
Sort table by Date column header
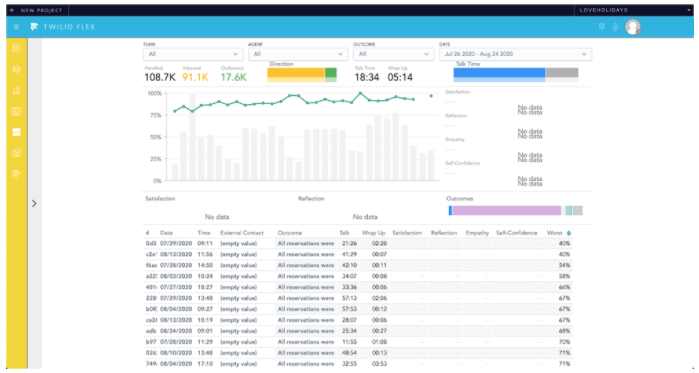click(166, 233)
